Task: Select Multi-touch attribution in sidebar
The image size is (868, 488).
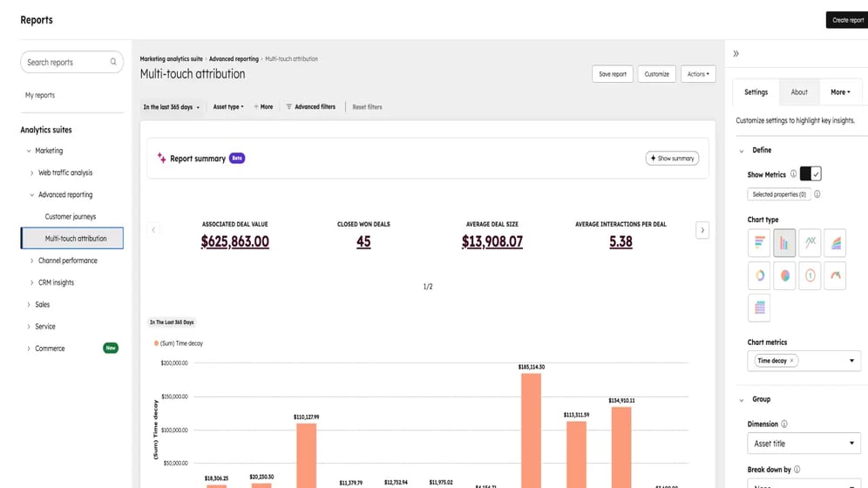Action: pyautogui.click(x=72, y=239)
